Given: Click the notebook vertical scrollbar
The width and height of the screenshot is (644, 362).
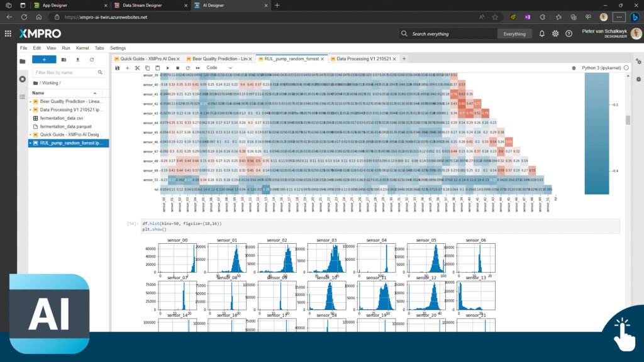Looking at the screenshot, I should (x=626, y=121).
